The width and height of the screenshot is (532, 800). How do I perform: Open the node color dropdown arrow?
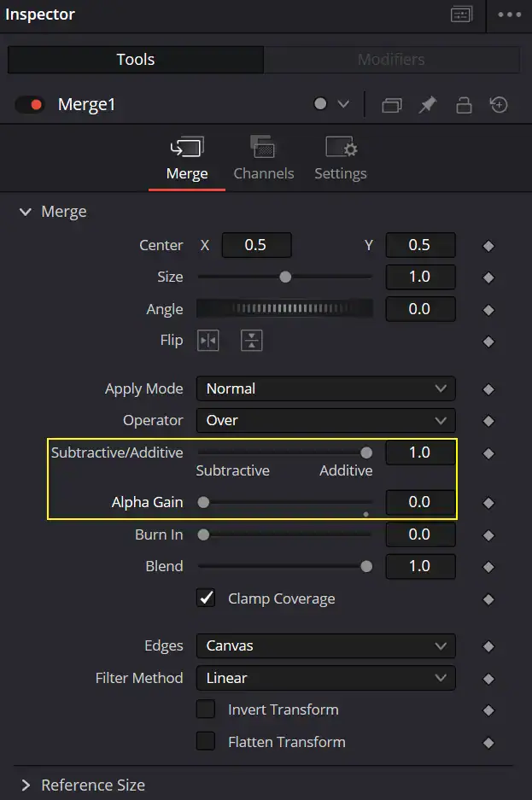click(x=344, y=104)
